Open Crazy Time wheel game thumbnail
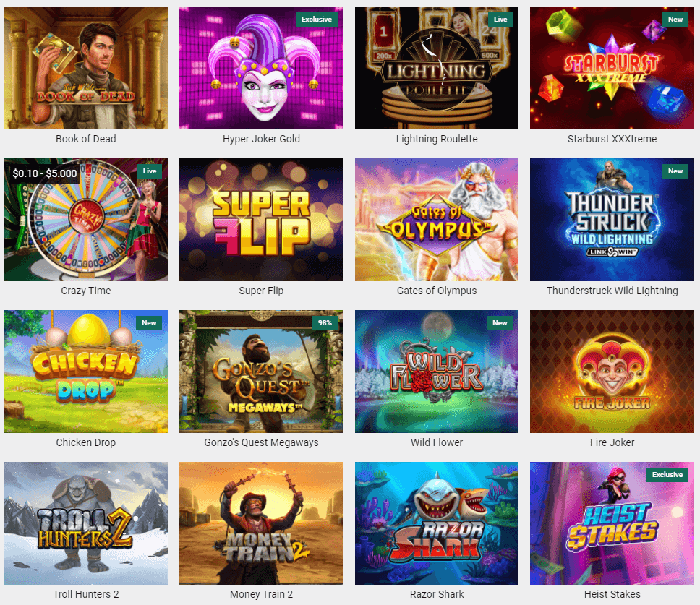The height and width of the screenshot is (605, 700). coord(86,220)
